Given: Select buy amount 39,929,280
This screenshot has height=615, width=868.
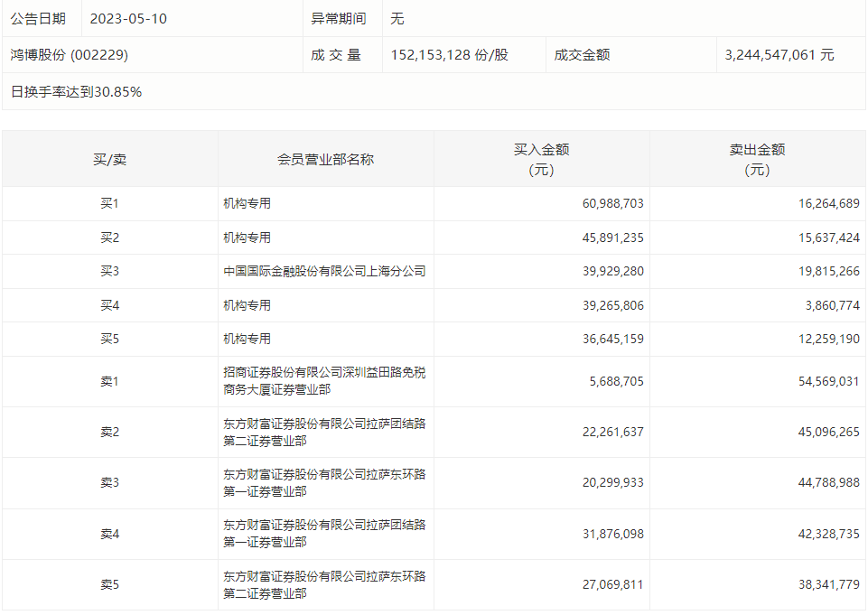Looking at the screenshot, I should (x=612, y=271).
